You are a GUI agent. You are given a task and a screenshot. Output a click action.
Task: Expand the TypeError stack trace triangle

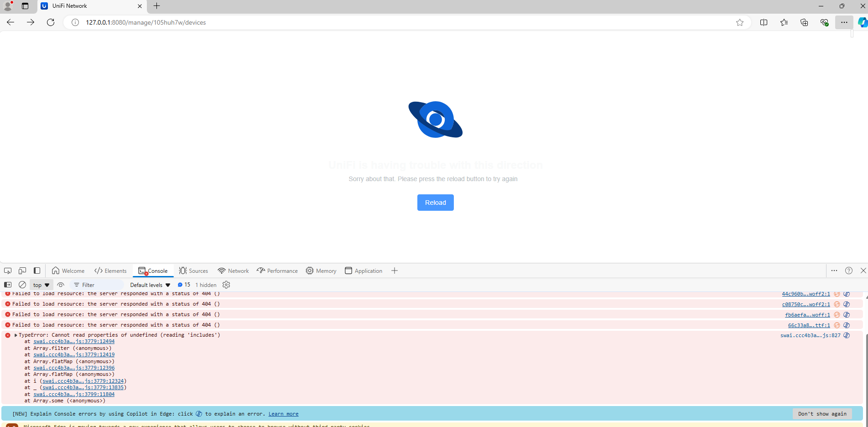(x=16, y=335)
